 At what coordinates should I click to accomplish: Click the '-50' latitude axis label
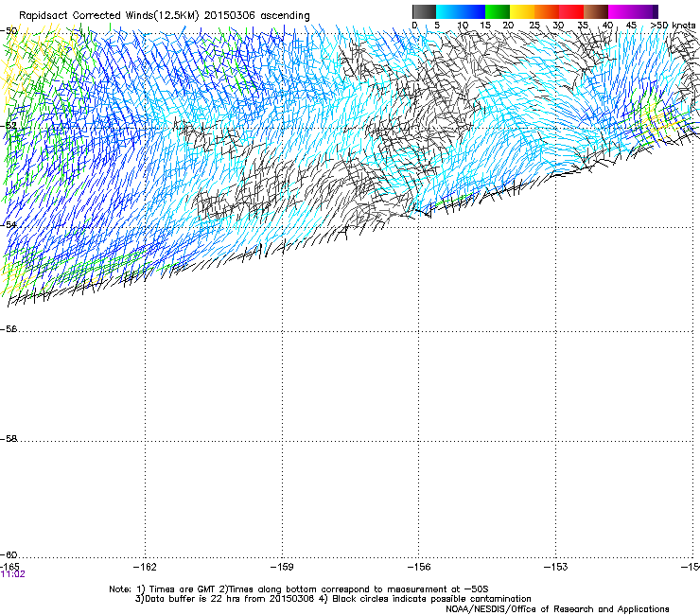click(x=9, y=31)
